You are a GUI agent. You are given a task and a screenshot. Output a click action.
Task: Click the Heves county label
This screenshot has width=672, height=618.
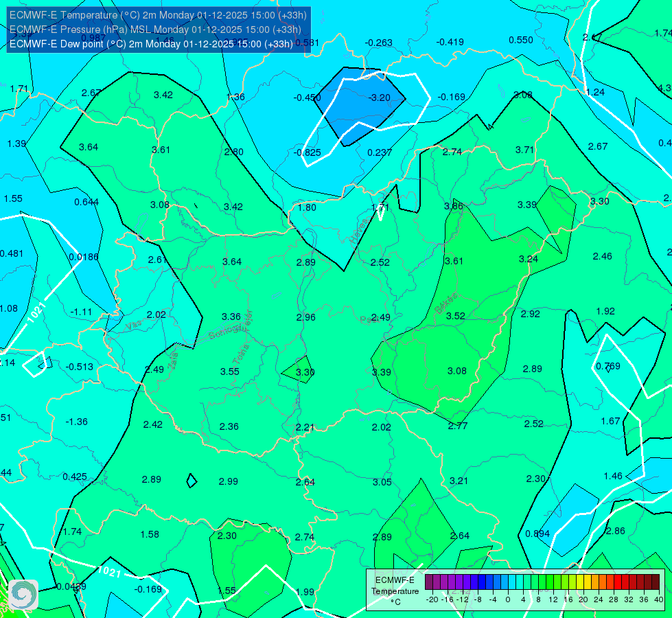pos(360,232)
